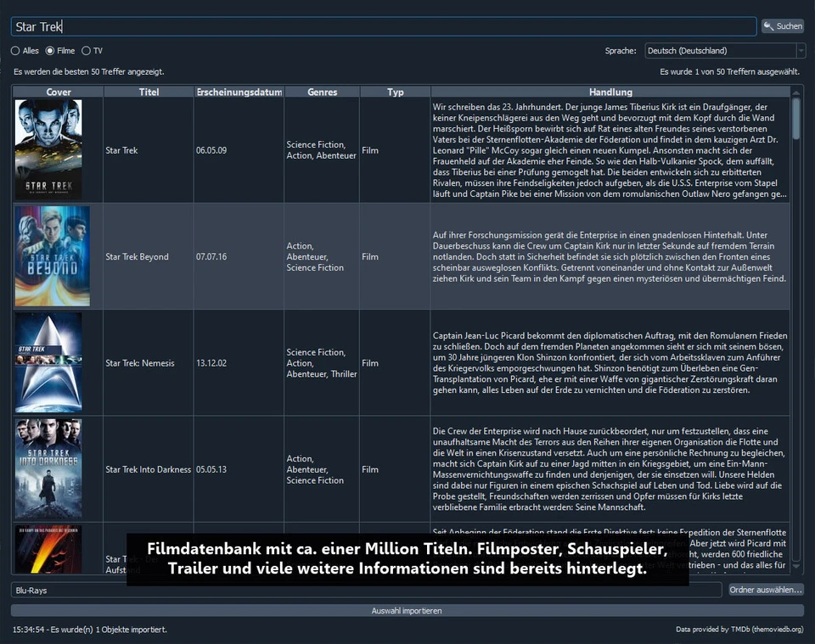
Task: Select the Star Trek Beyond cover thumbnail
Action: click(53, 256)
